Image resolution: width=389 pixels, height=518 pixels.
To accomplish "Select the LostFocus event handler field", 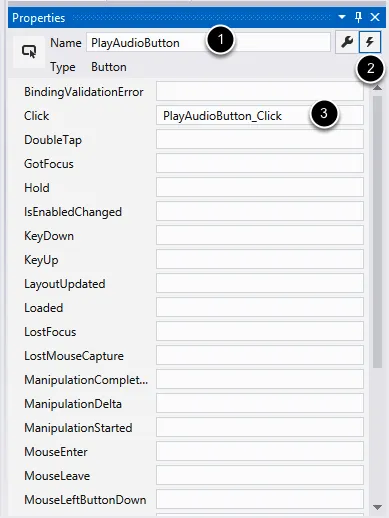I will [260, 331].
